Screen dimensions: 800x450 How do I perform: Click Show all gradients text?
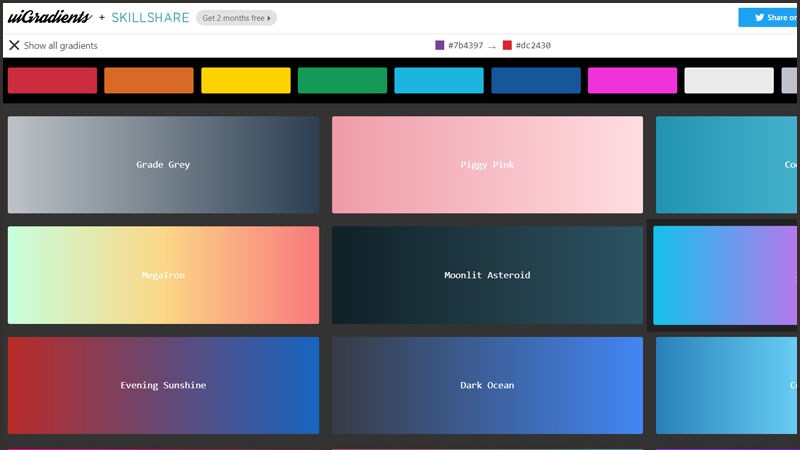click(x=60, y=45)
